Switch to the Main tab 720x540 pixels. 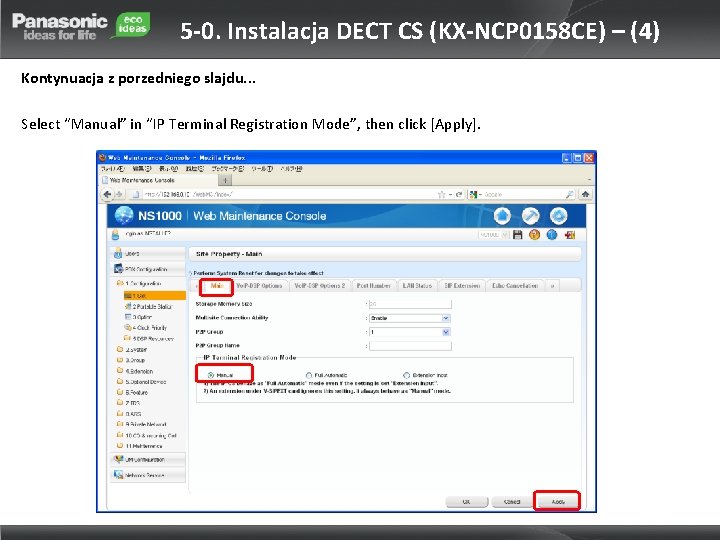pyautogui.click(x=216, y=286)
